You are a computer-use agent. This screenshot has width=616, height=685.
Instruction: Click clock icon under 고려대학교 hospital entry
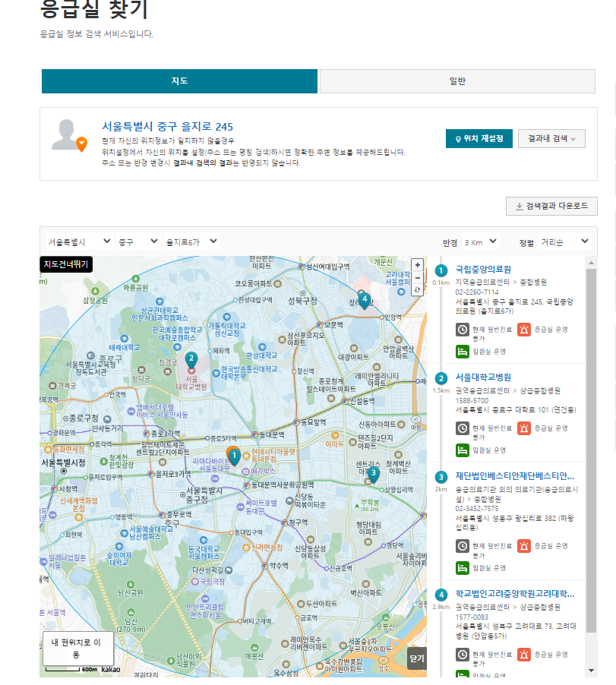463,655
